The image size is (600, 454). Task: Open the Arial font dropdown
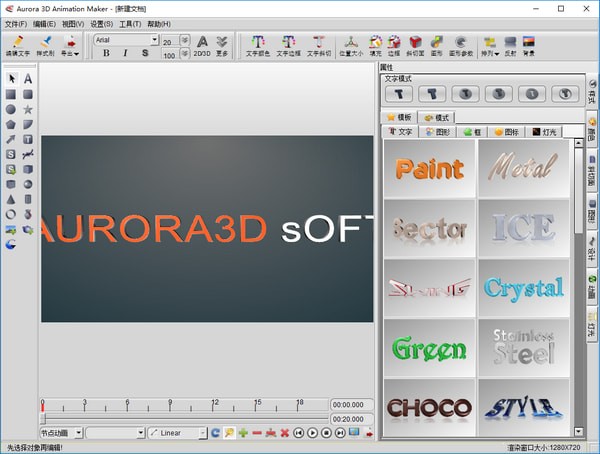[126, 40]
